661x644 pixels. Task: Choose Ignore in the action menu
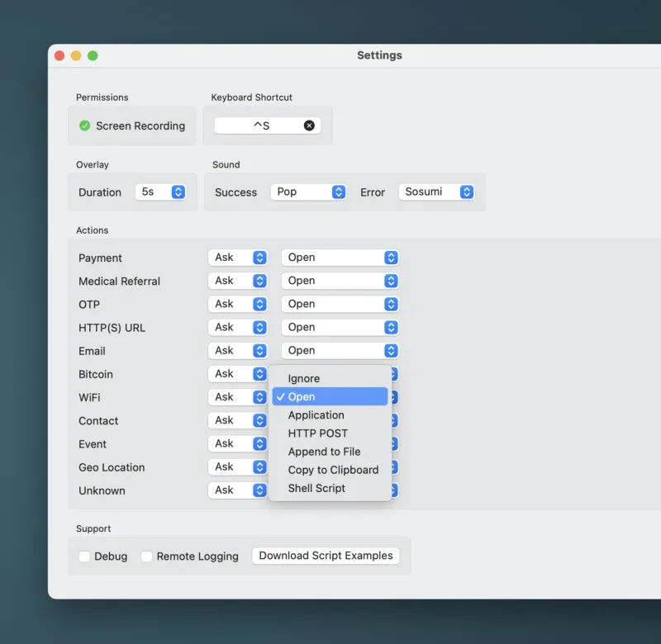tap(330, 378)
